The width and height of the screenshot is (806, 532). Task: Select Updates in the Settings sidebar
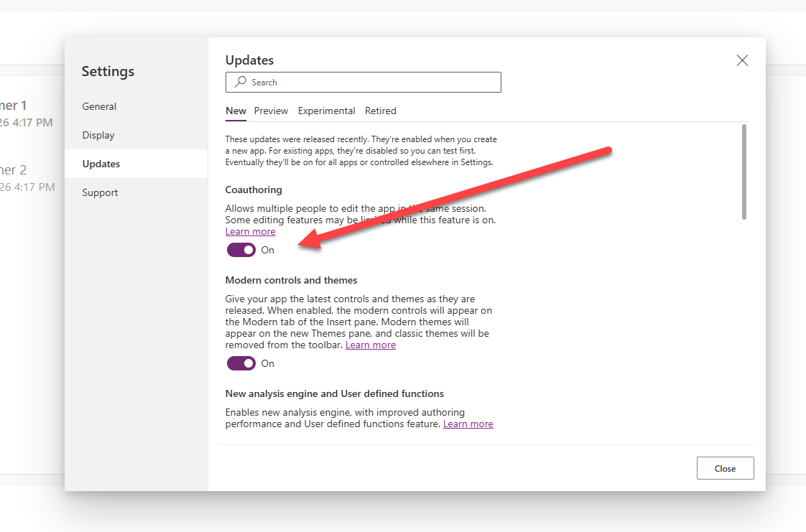pyautogui.click(x=101, y=164)
